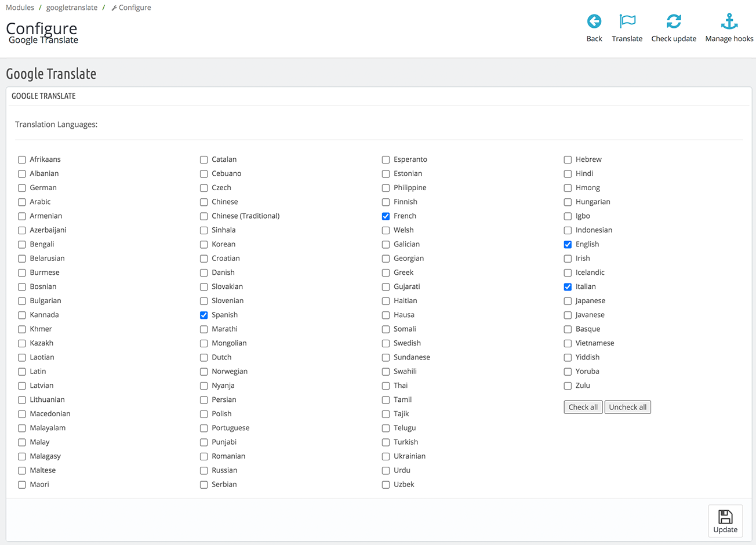Viewport: 756px width, 545px height.
Task: Enable the Serbian checkbox
Action: [204, 485]
